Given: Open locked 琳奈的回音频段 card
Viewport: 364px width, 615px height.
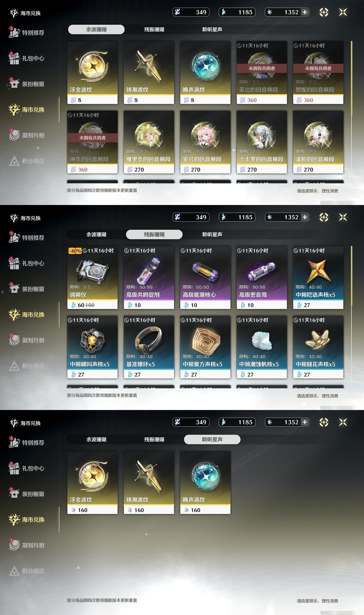Looking at the screenshot, I should (92, 142).
